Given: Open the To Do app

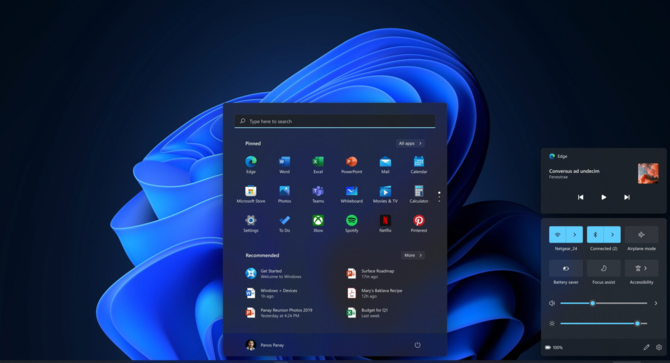Looking at the screenshot, I should point(284,223).
